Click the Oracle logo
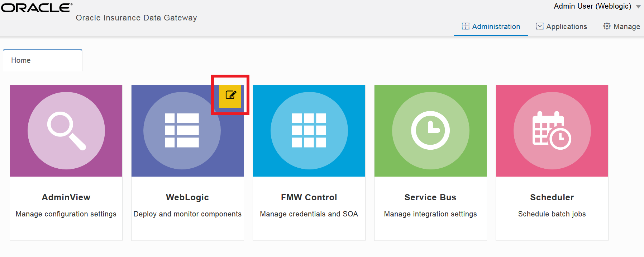The width and height of the screenshot is (644, 257). tap(37, 8)
